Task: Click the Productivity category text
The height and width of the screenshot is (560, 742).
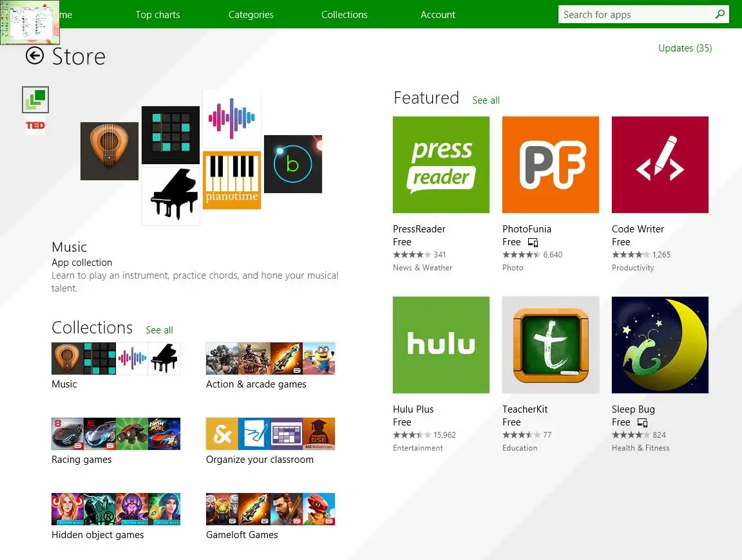Action: [633, 268]
